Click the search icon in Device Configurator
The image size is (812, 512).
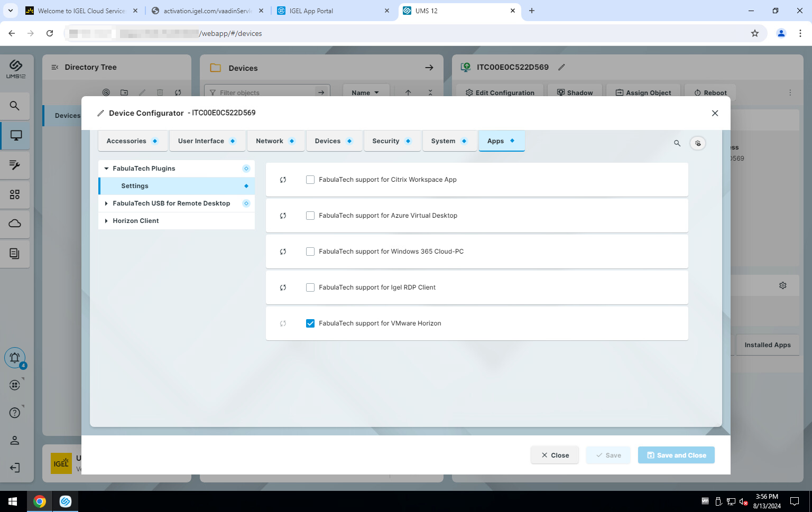coord(677,143)
